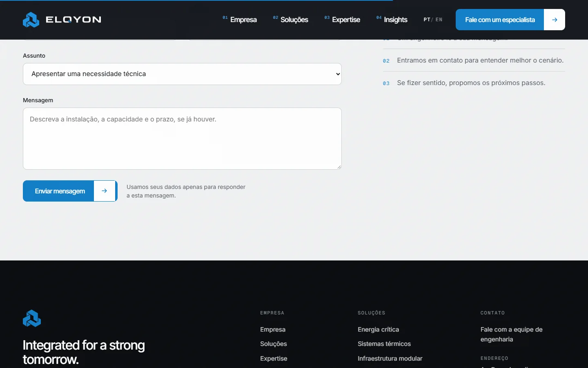Submit the form with Enviar mensagem

pyautogui.click(x=70, y=191)
